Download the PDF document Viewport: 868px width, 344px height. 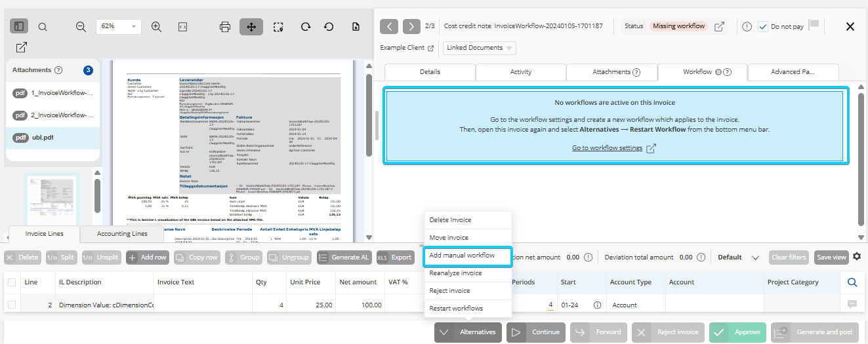pyautogui.click(x=356, y=27)
